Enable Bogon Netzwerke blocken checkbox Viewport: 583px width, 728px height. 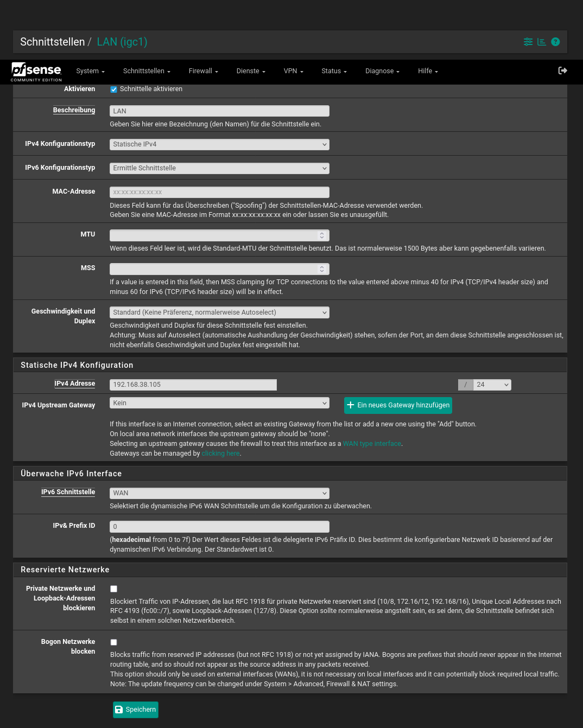[114, 642]
